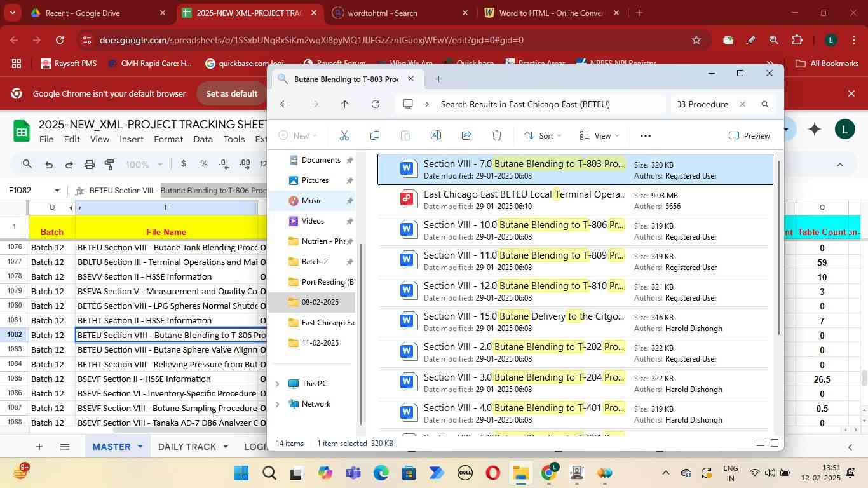Click the Print icon in Google Sheets

[x=90, y=164]
